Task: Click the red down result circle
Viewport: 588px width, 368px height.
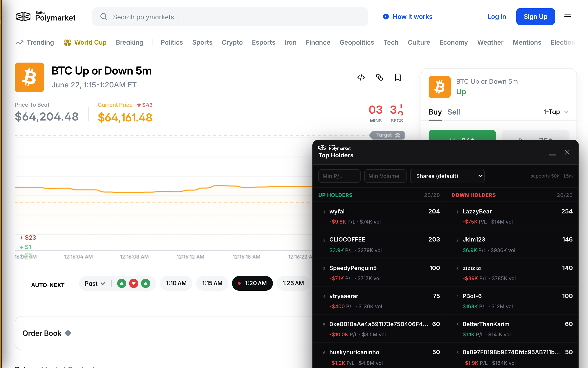Action: [x=134, y=283]
